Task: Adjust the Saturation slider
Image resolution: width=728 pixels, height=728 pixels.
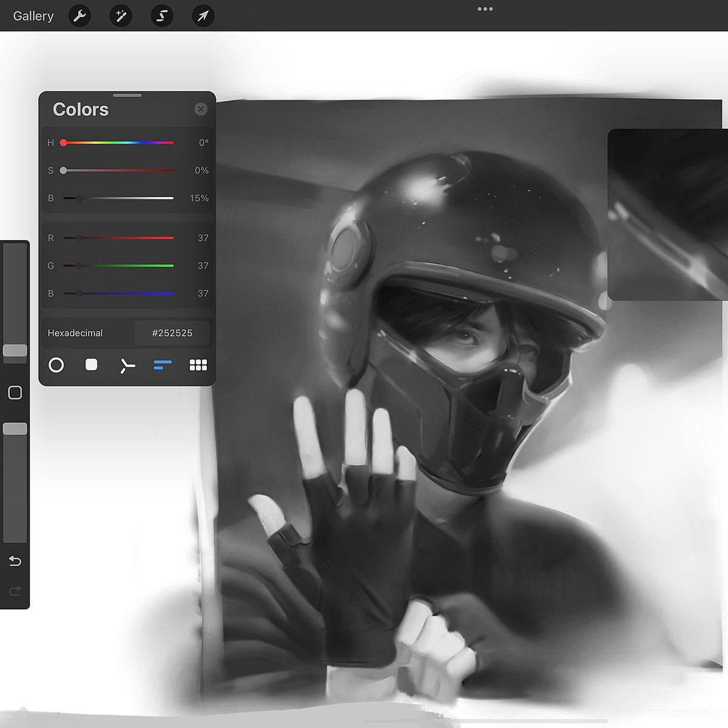Action: (x=118, y=170)
